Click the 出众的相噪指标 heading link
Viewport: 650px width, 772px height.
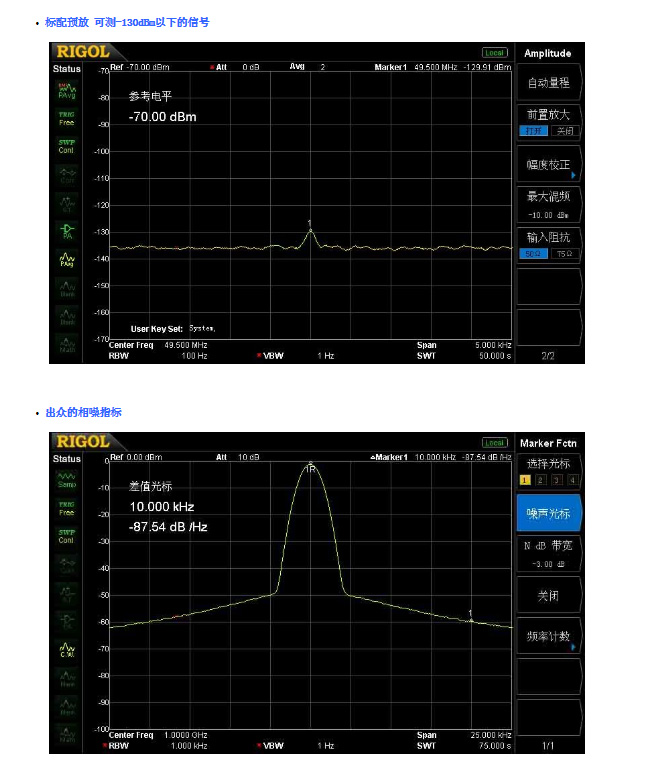(x=84, y=412)
